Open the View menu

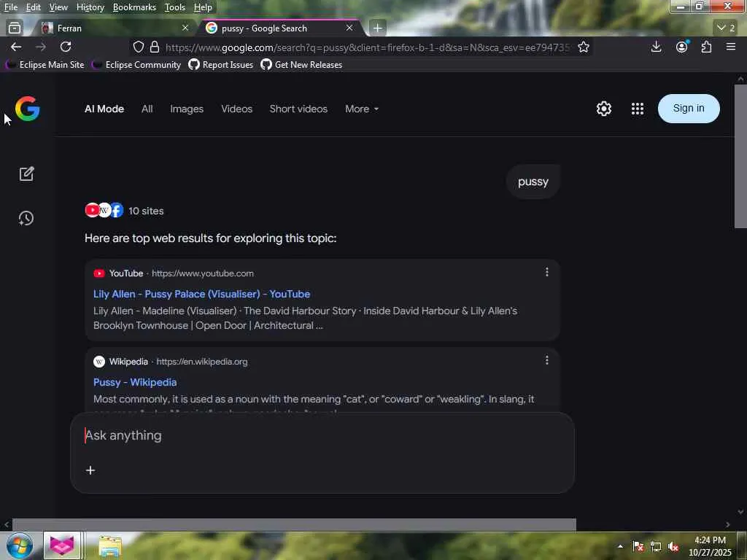click(58, 7)
